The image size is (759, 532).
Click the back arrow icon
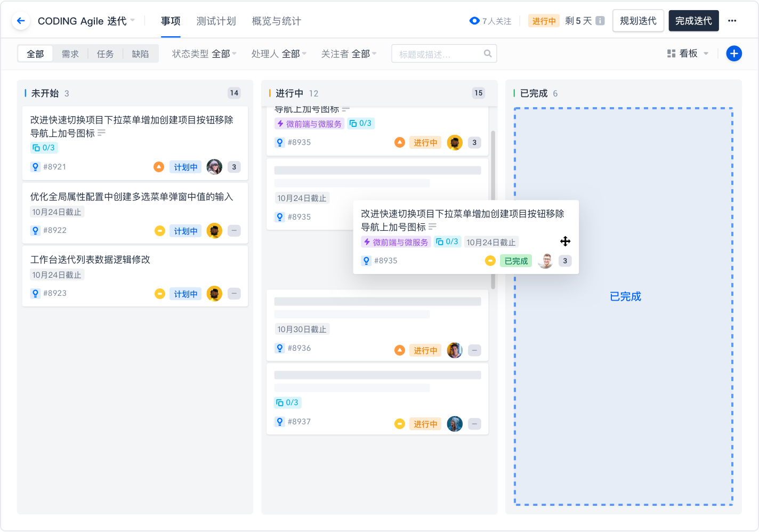(x=20, y=21)
